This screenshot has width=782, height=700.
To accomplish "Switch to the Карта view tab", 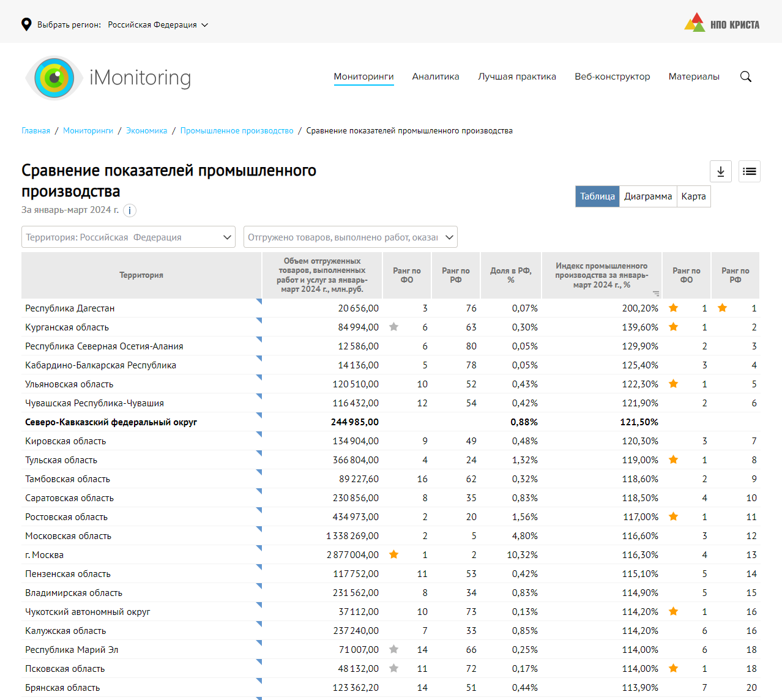I will [694, 196].
